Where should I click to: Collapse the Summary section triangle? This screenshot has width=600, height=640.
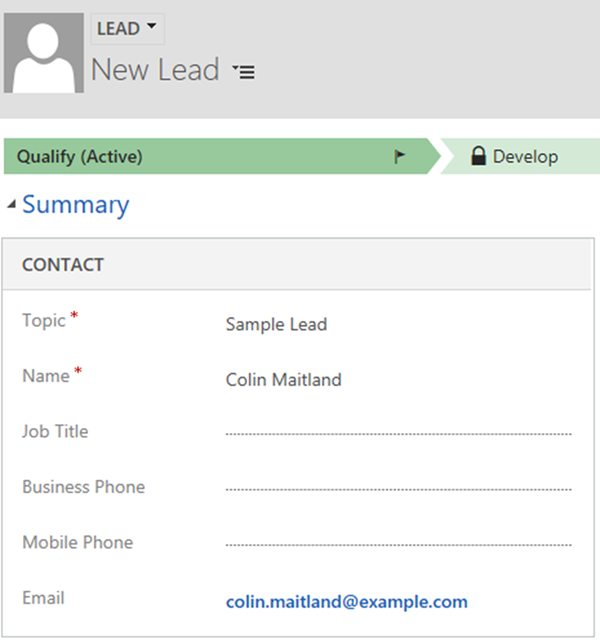tap(11, 205)
